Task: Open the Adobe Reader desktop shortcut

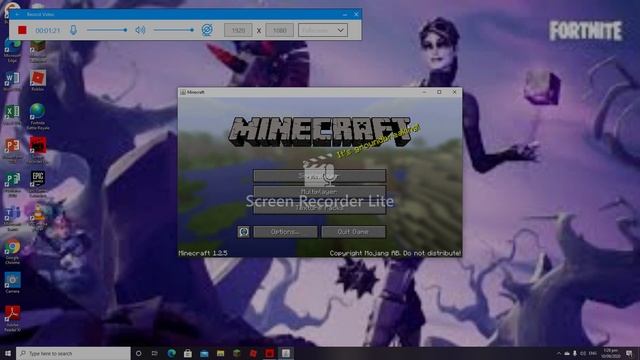Action: click(x=12, y=318)
